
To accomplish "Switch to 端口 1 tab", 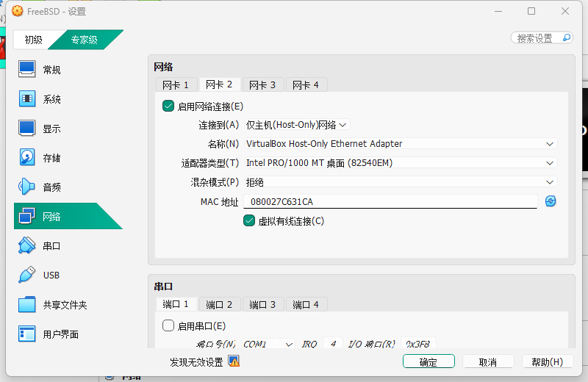I will (x=176, y=304).
